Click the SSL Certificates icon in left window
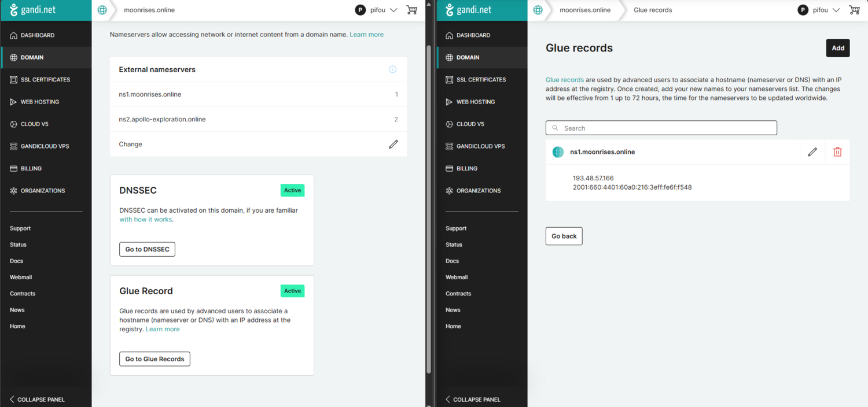Image resolution: width=868 pixels, height=407 pixels. click(x=14, y=80)
